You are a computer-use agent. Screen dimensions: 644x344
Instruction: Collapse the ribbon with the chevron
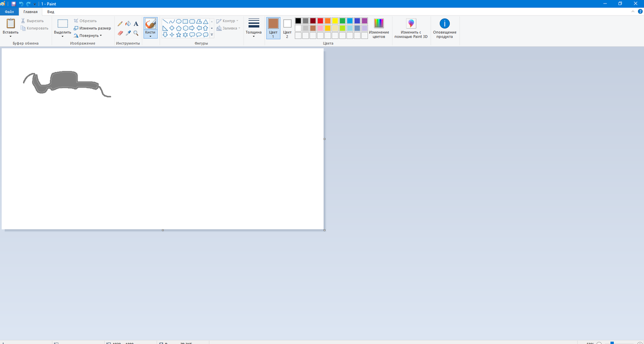tap(633, 11)
